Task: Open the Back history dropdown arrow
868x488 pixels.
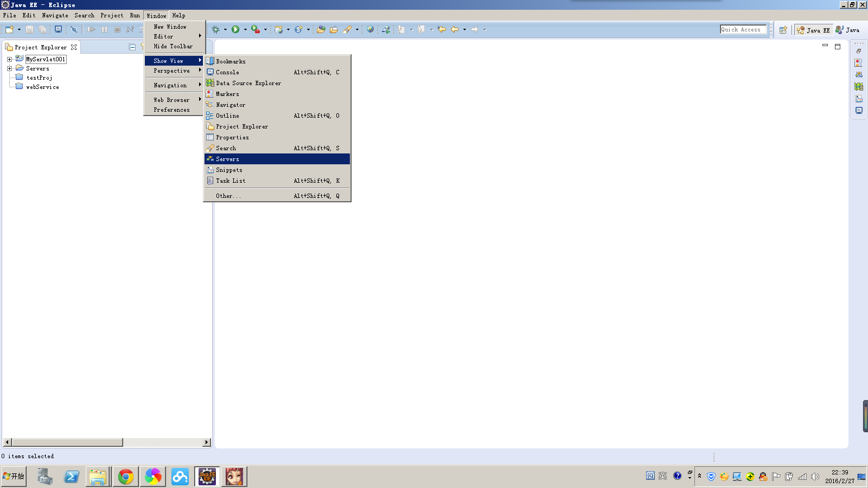Action: pos(464,30)
